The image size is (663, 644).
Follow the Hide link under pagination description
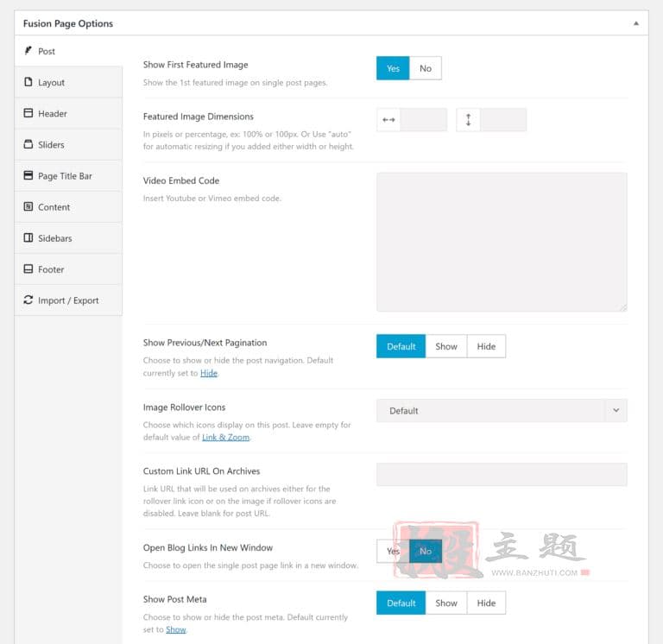pyautogui.click(x=209, y=373)
